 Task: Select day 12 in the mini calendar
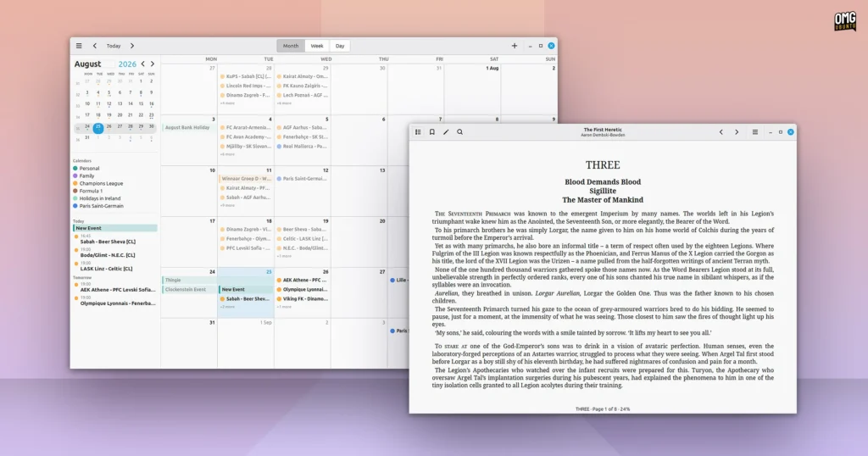point(108,104)
